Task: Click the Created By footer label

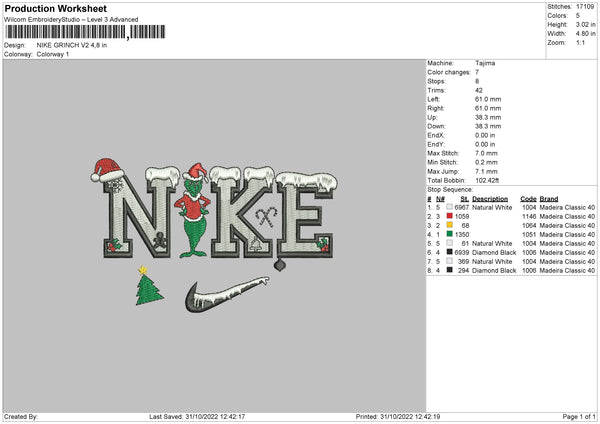Action: pyautogui.click(x=21, y=416)
